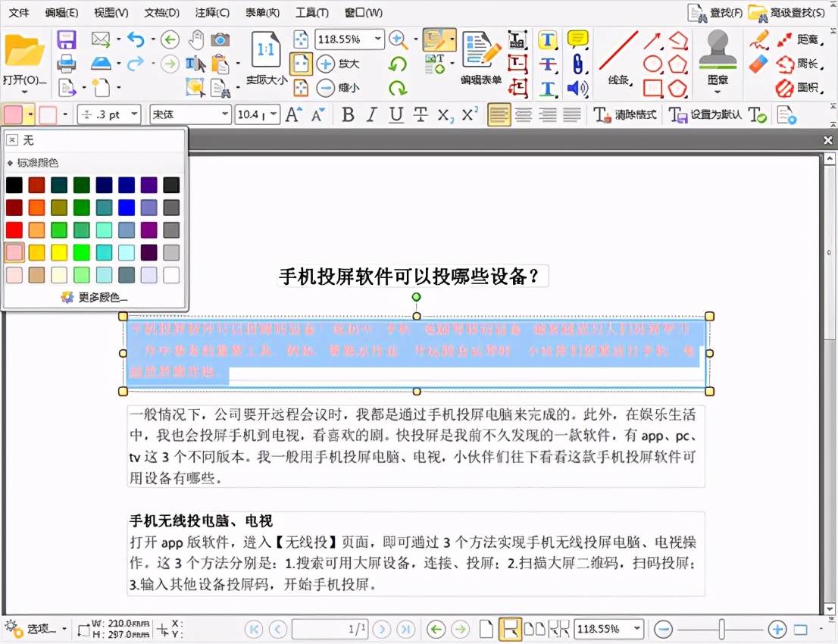Image resolution: width=838 pixels, height=644 pixels.
Task: Select the snapshot camera tool
Action: click(220, 39)
